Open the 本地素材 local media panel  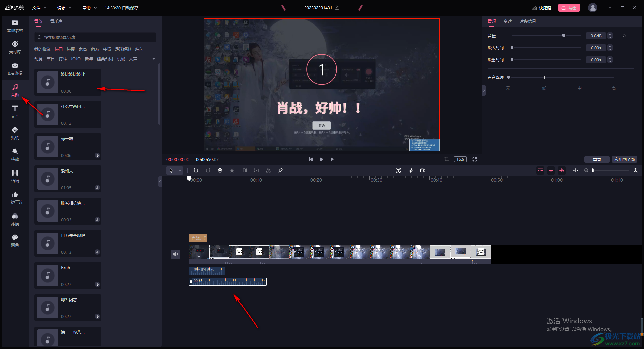pyautogui.click(x=15, y=26)
